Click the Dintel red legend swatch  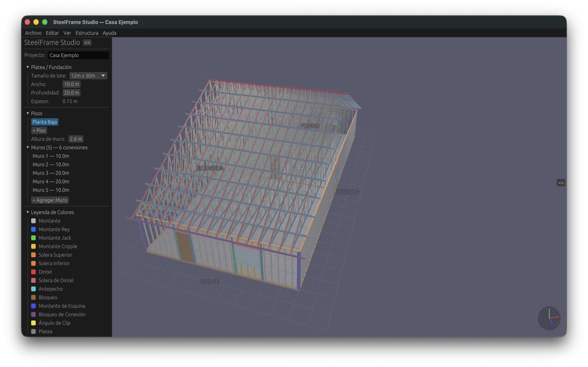click(x=33, y=272)
